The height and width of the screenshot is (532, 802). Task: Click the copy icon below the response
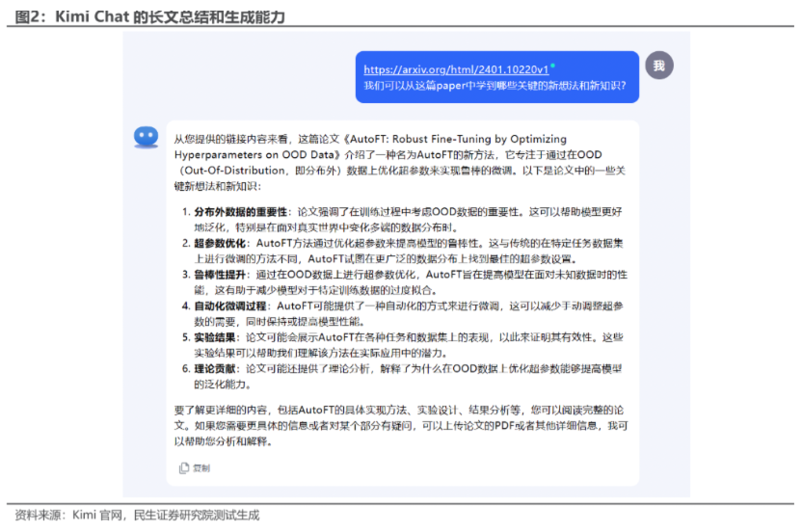(183, 468)
